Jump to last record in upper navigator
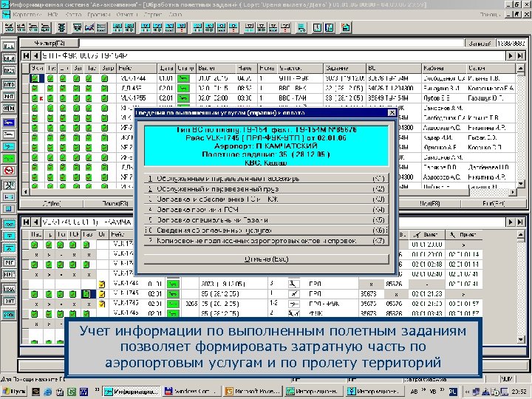The image size is (532, 399). point(520,55)
